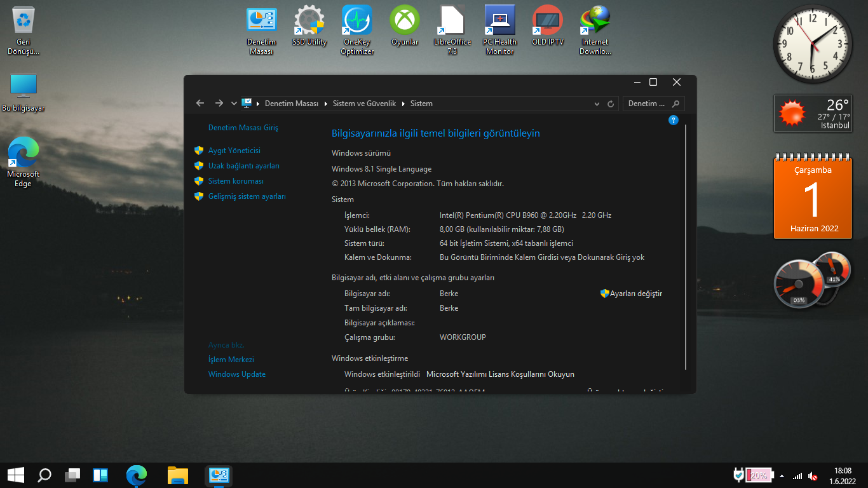Viewport: 868px width, 488px height.
Task: Select the PC Health Monitor shortcut
Action: 500,30
